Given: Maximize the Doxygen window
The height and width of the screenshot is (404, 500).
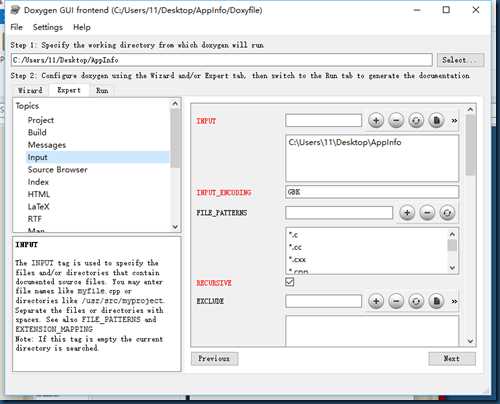Looking at the screenshot, I should (x=446, y=10).
